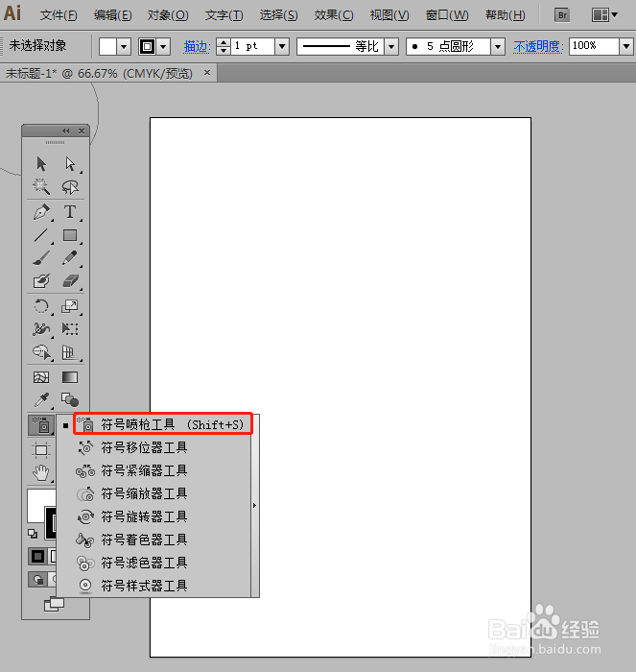This screenshot has height=672, width=636.
Task: Open the 编辑(E) menu
Action: coord(112,15)
